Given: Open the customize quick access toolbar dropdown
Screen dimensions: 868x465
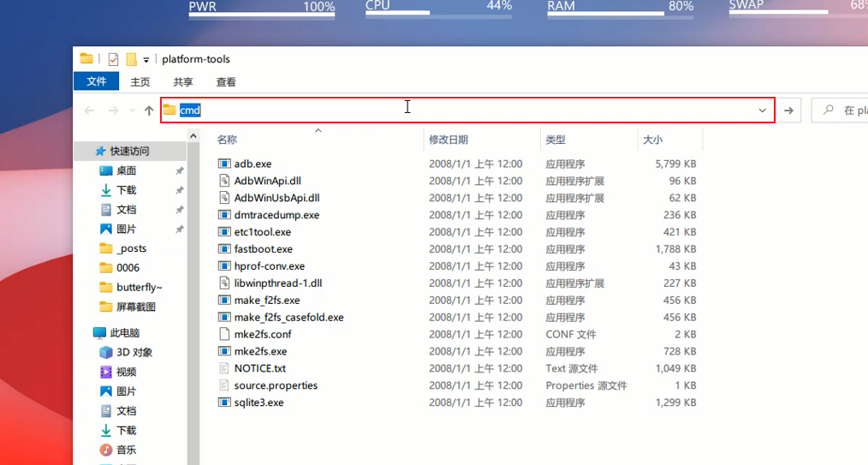Looking at the screenshot, I should click(146, 60).
